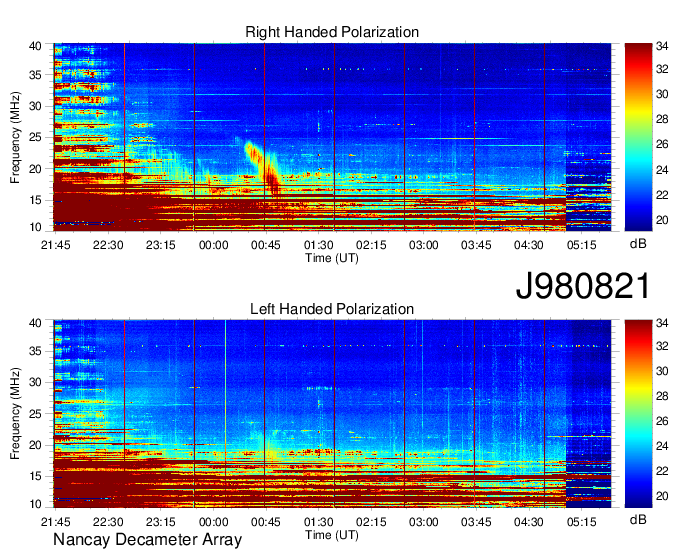Click 40 MHz tick on Right Handed frequency axis

35,46
